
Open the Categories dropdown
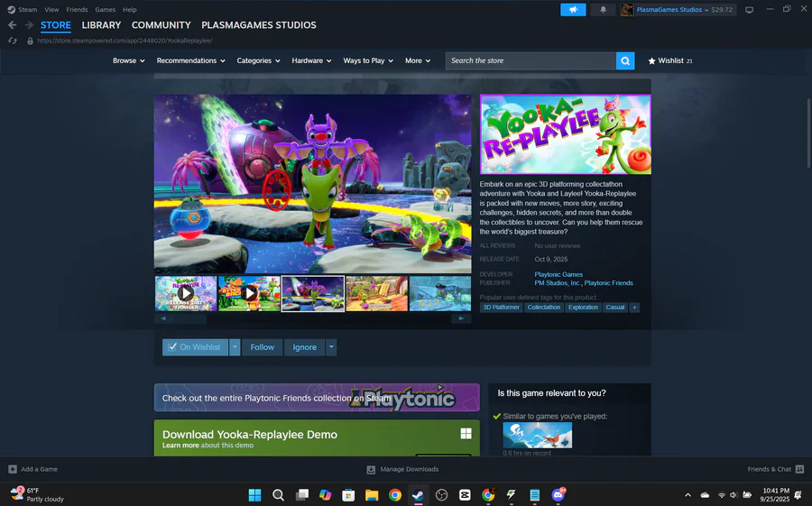coord(258,60)
